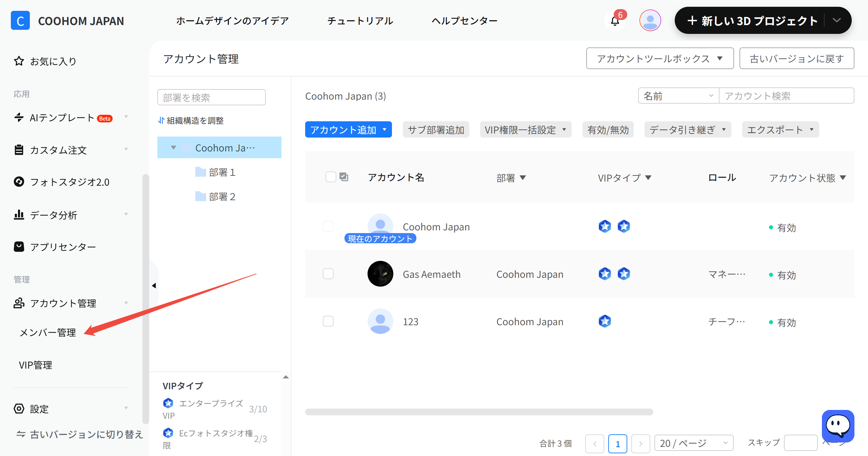Image resolution: width=868 pixels, height=456 pixels.
Task: Click the 部署 1 folder icon
Action: click(x=201, y=172)
